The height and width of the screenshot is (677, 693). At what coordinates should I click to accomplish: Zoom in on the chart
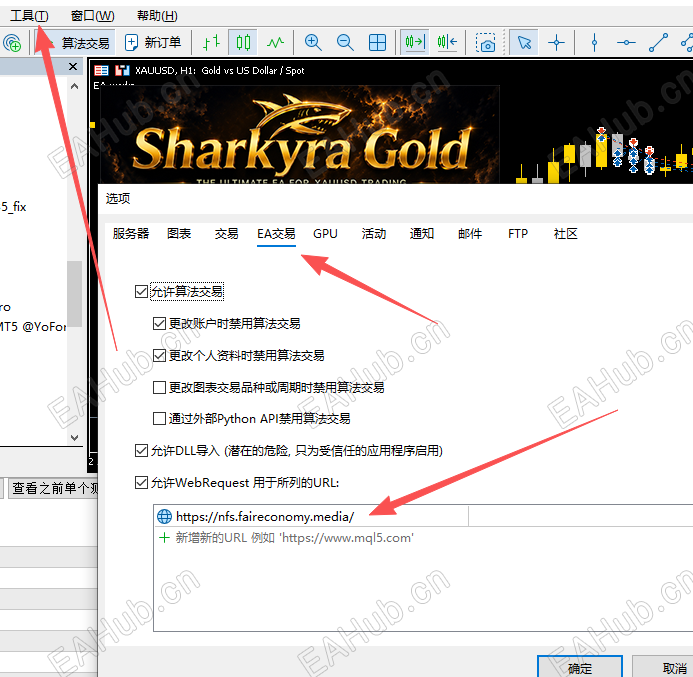pyautogui.click(x=313, y=43)
